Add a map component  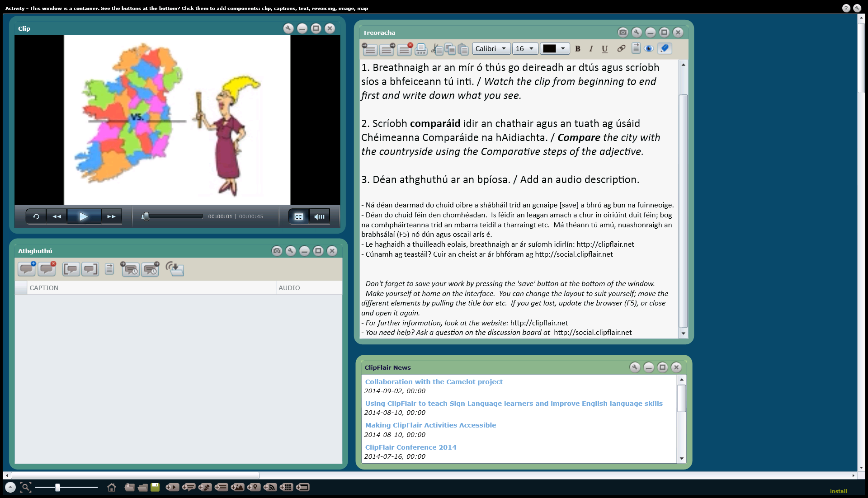pos(254,487)
